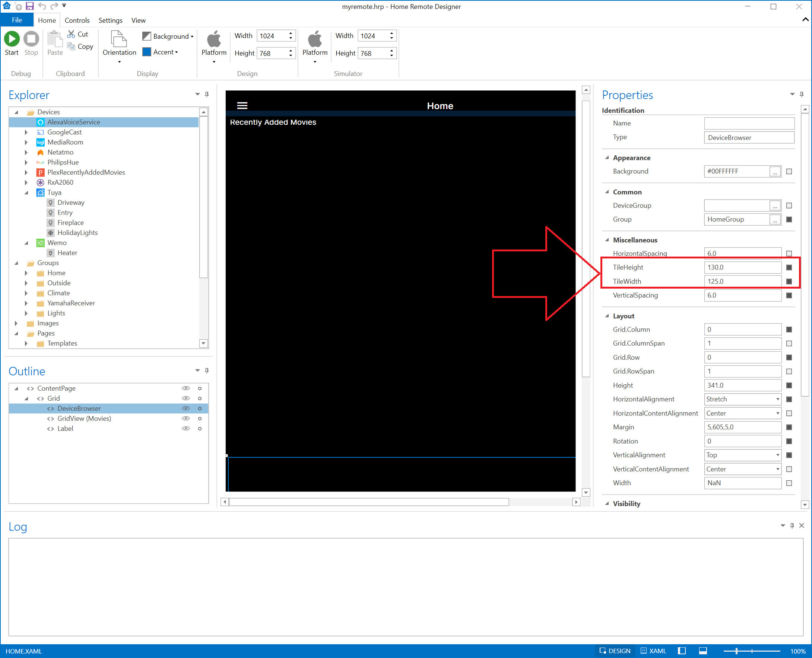Toggle the Grid.ColumnSpan property checkbox
The width and height of the screenshot is (812, 658).
789,343
